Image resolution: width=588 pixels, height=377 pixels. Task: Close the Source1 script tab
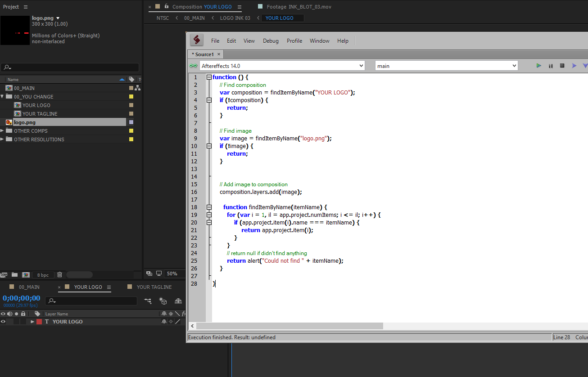[219, 54]
